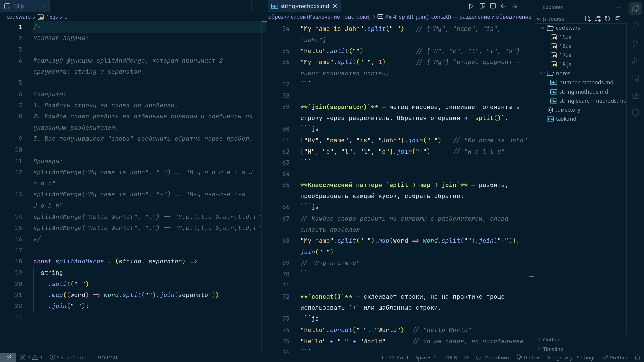Click the markdown editor's vertical scrollbar marker
Screen dimensions: 644x362
532,276
